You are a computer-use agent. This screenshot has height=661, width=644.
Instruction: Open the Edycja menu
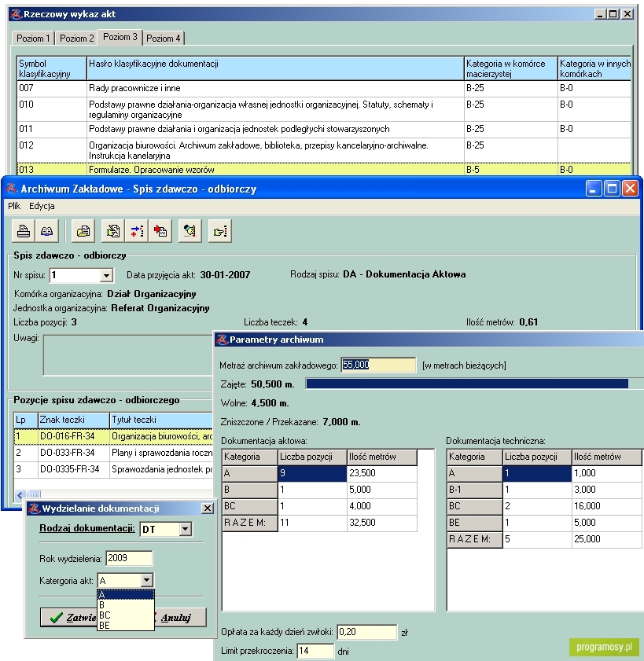click(x=42, y=206)
